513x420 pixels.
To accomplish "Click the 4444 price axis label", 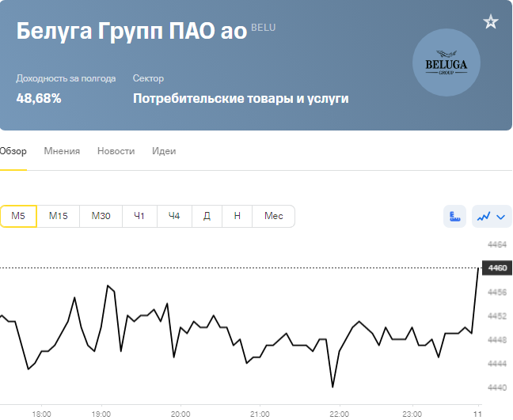I will [x=497, y=364].
